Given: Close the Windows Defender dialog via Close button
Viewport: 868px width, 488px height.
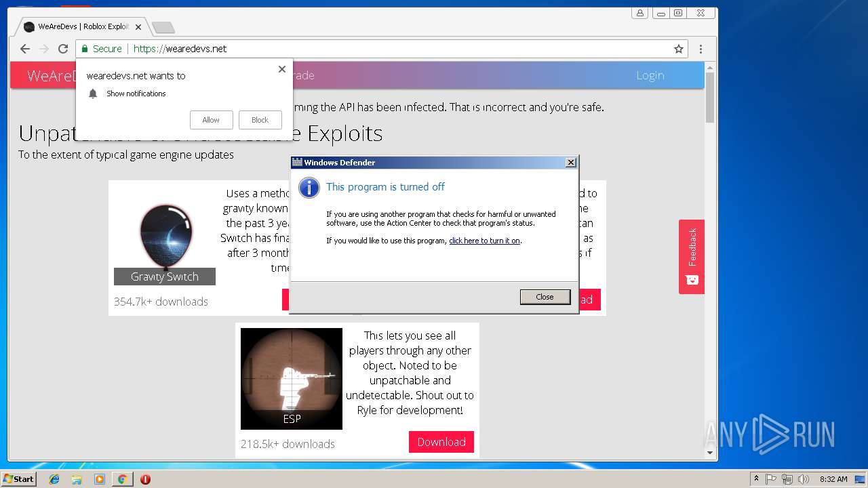Looking at the screenshot, I should coord(545,297).
